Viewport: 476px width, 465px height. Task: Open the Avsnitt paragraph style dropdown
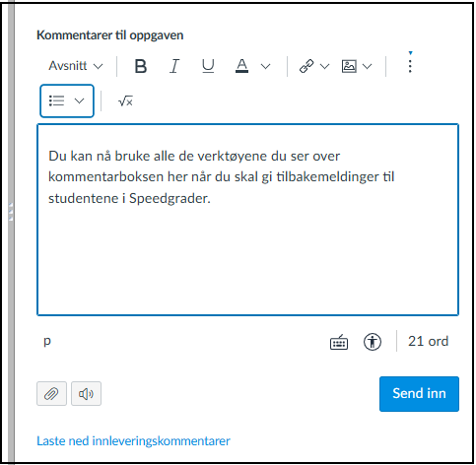(76, 66)
